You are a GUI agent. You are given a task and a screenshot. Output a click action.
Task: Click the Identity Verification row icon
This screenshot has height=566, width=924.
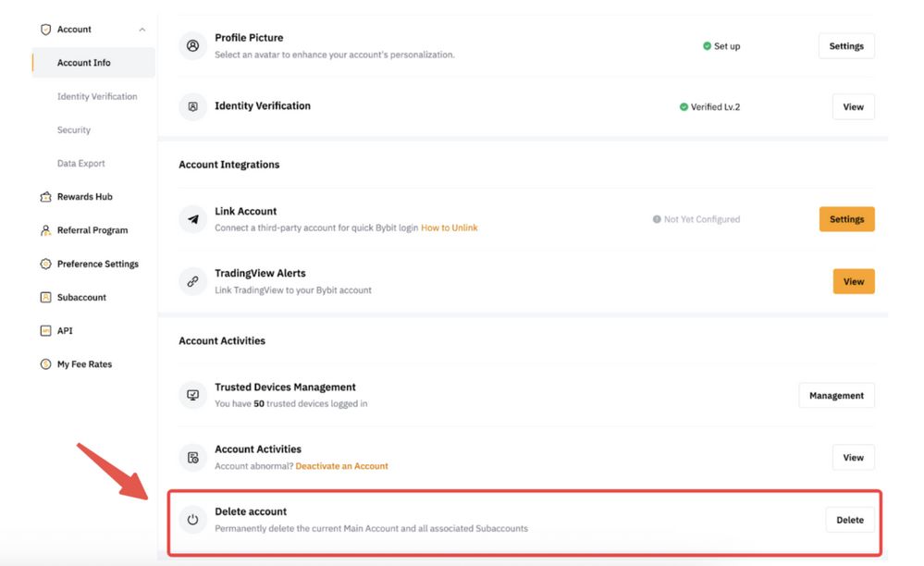(x=192, y=106)
